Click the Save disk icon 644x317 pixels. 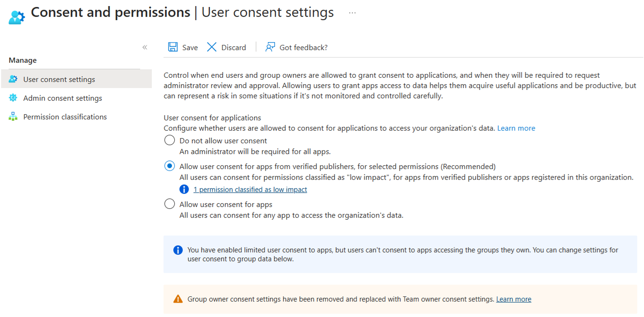[173, 47]
